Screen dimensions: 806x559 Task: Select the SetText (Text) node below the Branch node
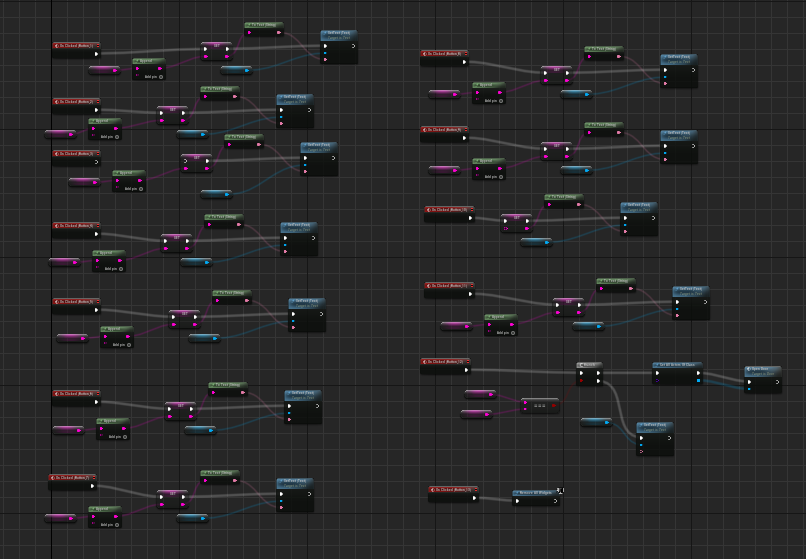tap(655, 439)
